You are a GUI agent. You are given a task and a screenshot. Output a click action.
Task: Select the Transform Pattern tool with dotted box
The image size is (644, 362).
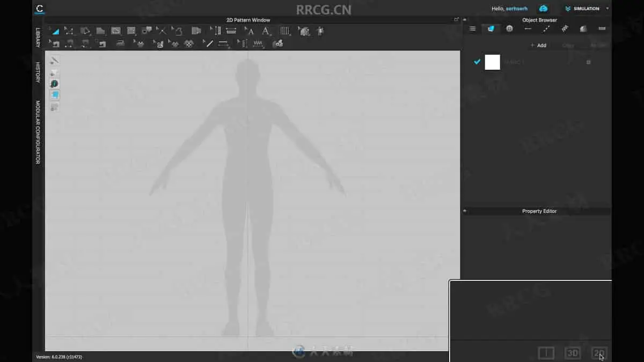tap(69, 31)
